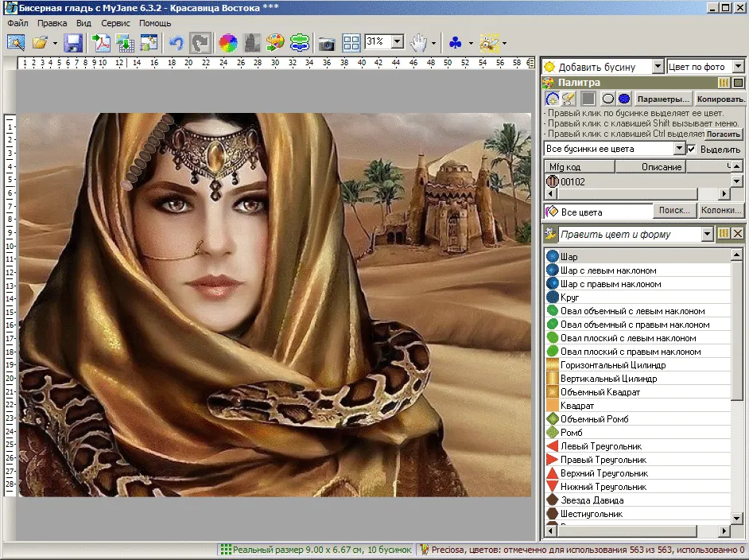
Task: Select bead color 00102 in the palette list
Action: (638, 181)
